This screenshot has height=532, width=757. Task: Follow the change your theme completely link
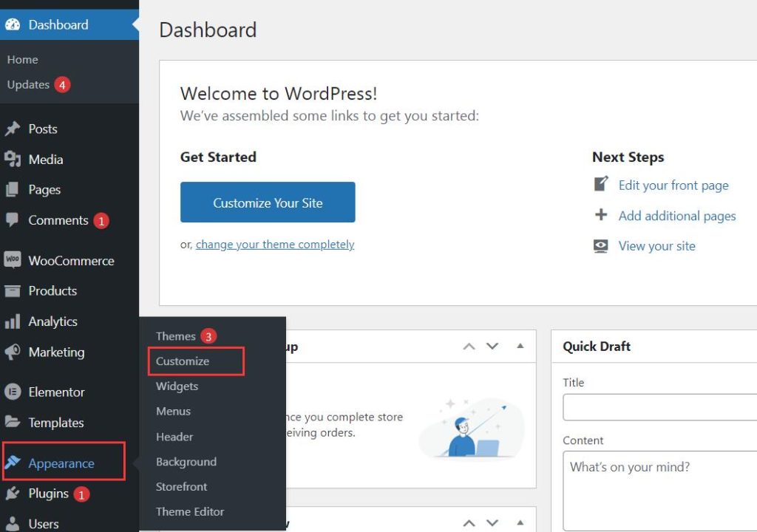[275, 245]
